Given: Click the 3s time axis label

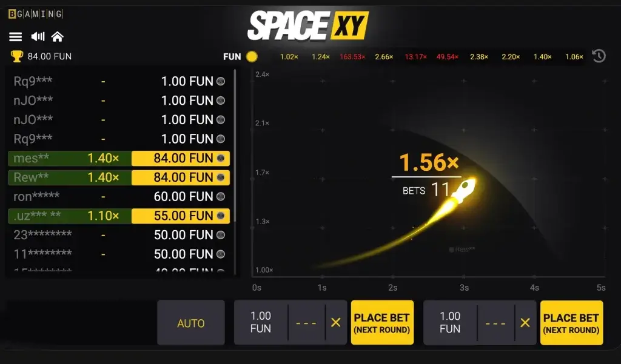Looking at the screenshot, I should 464,288.
